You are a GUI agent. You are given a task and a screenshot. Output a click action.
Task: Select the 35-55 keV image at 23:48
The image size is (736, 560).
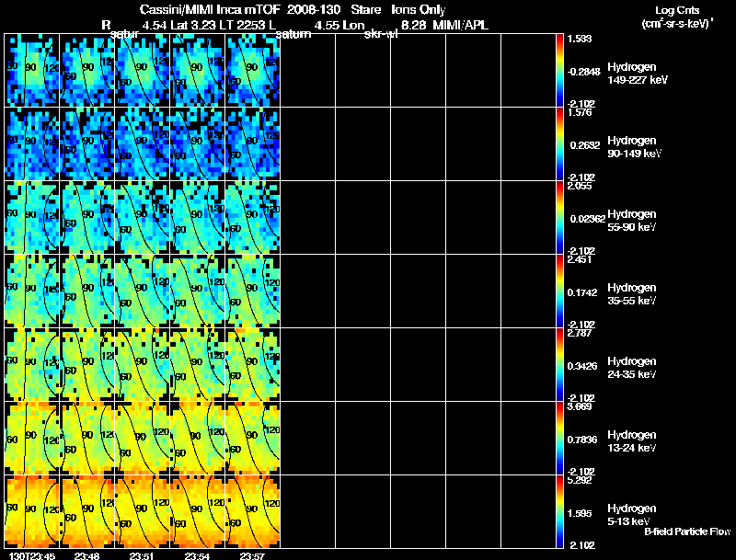86,291
